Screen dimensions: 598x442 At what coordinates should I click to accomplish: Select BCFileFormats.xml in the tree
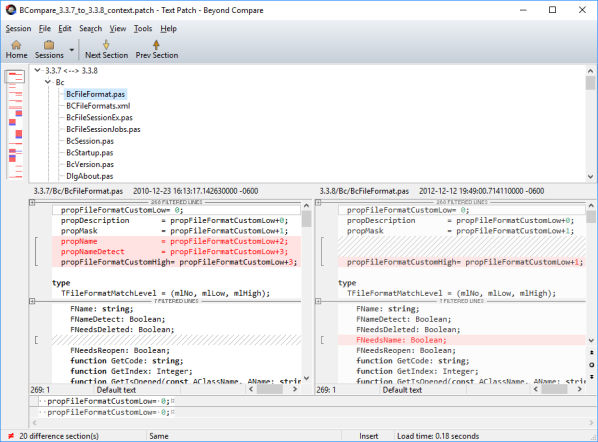click(x=98, y=106)
